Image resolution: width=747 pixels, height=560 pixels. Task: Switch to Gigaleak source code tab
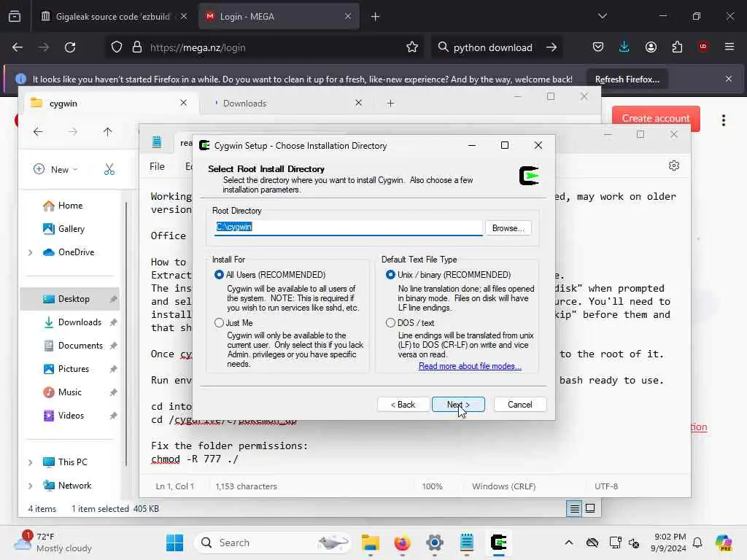(113, 16)
